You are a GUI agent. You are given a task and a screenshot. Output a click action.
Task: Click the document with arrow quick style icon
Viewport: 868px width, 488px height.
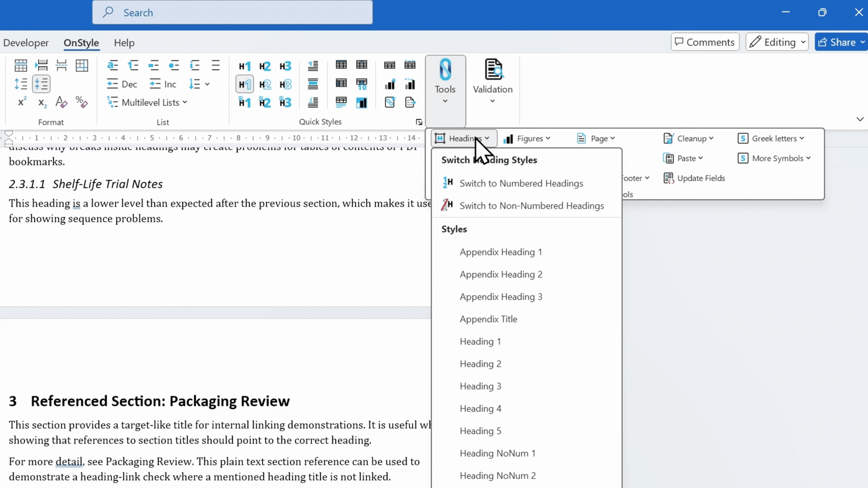[x=410, y=103]
